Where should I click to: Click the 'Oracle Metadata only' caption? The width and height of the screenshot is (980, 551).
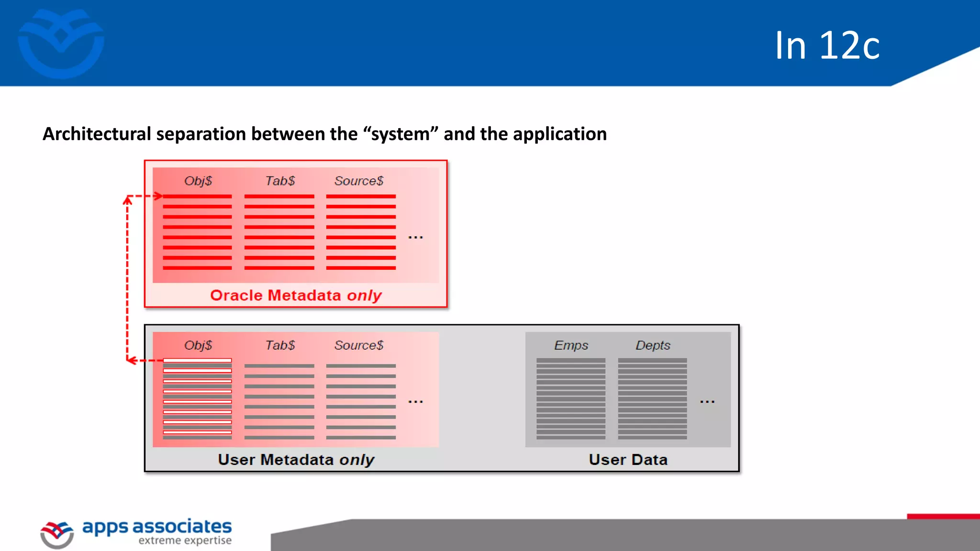[296, 295]
